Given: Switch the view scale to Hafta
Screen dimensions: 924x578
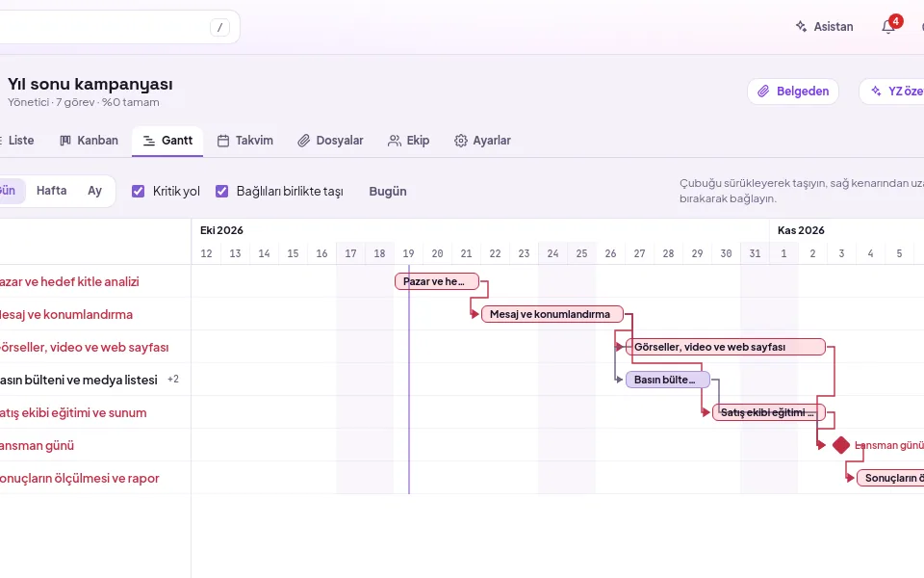Looking at the screenshot, I should tap(51, 191).
